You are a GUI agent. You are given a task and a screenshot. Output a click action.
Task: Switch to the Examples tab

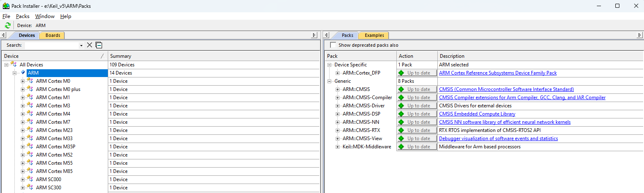tap(374, 35)
